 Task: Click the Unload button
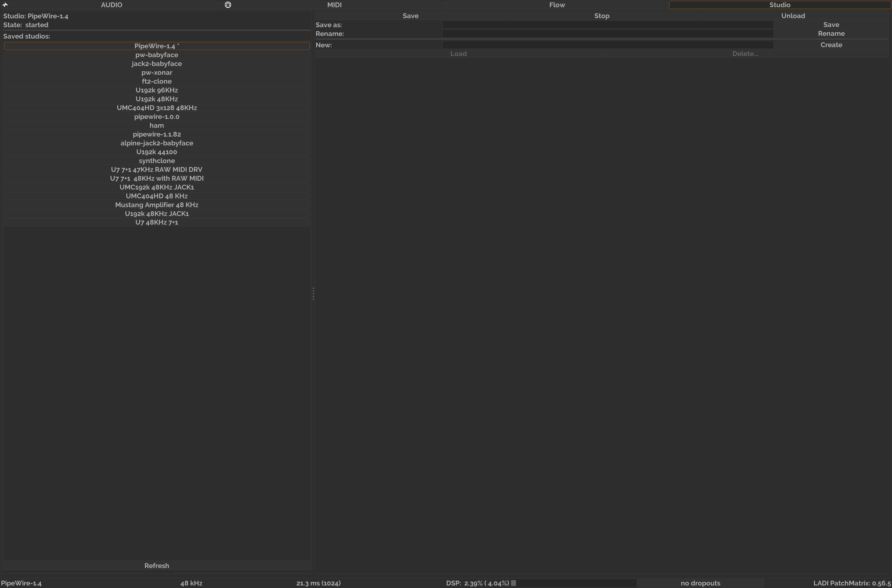[x=793, y=16]
